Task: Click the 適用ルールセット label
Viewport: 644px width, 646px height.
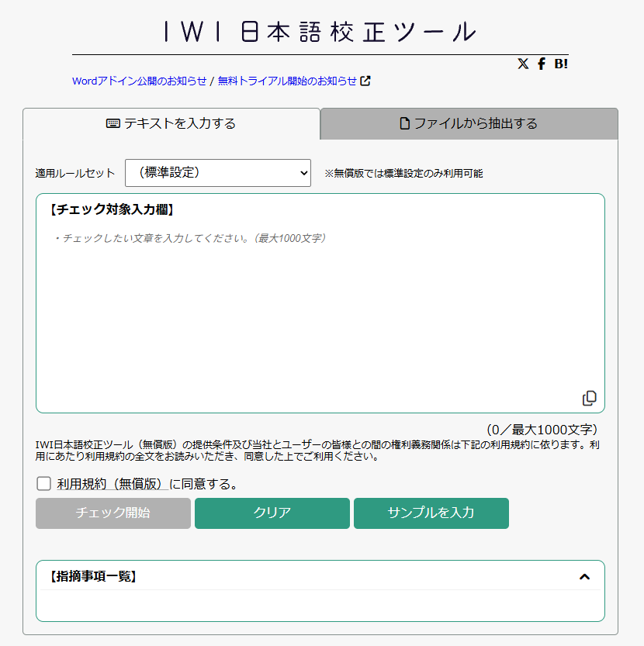Action: 75,173
